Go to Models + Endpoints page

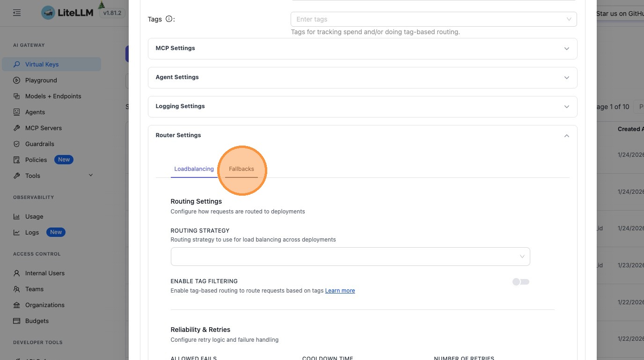[x=53, y=96]
